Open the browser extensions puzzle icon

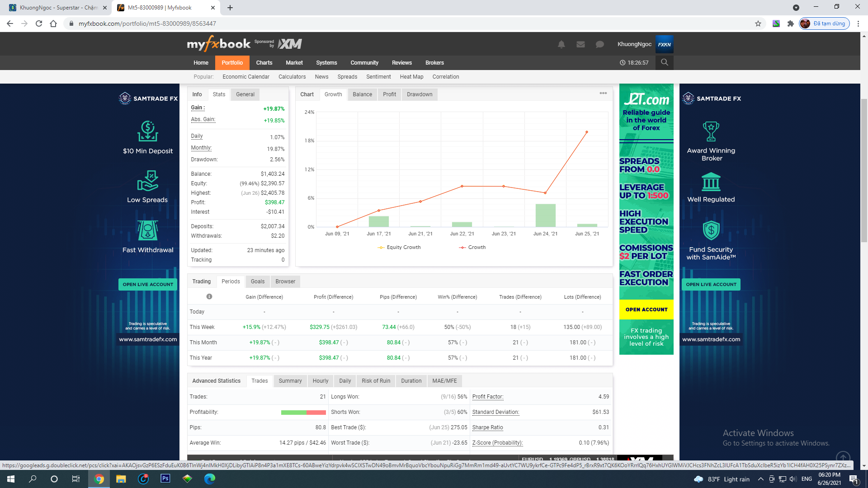(790, 23)
